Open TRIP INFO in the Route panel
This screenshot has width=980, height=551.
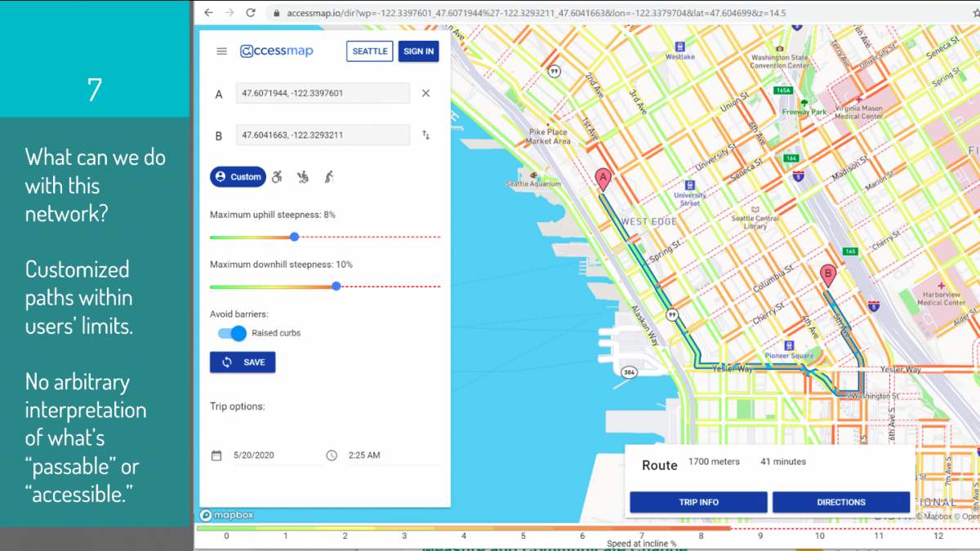click(697, 501)
